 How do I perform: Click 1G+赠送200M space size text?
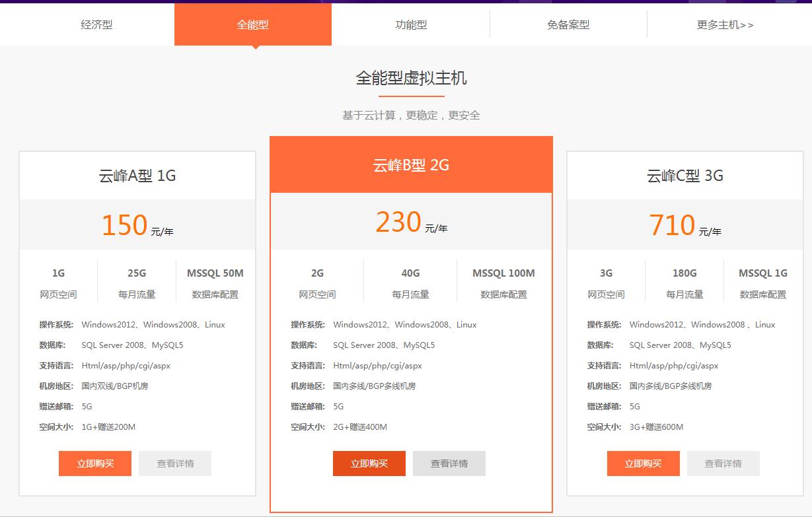[x=108, y=427]
